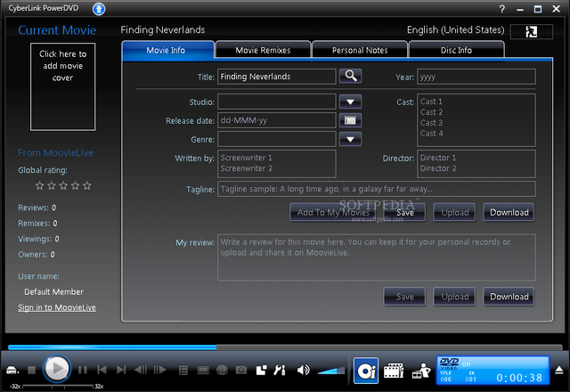
Task: Click Save below the My review box
Action: click(x=405, y=297)
